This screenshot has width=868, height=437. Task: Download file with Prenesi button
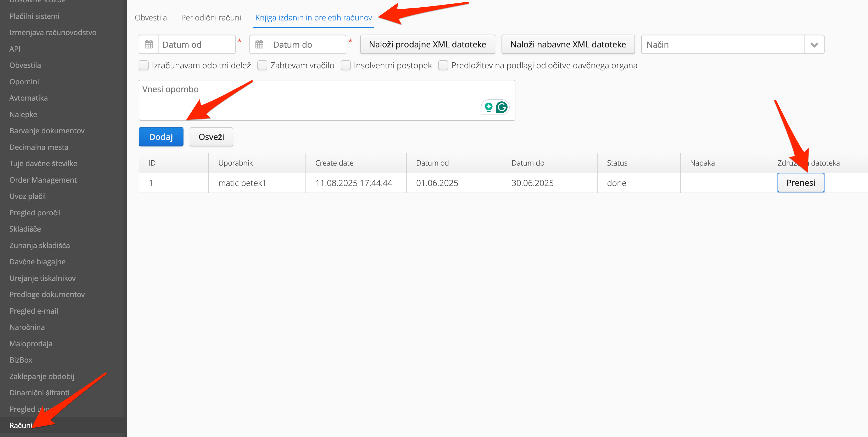point(801,183)
